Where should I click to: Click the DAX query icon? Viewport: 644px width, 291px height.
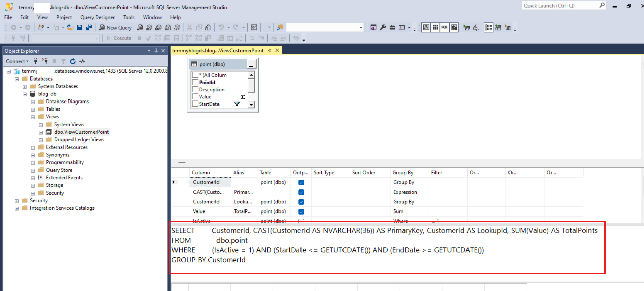(177, 28)
